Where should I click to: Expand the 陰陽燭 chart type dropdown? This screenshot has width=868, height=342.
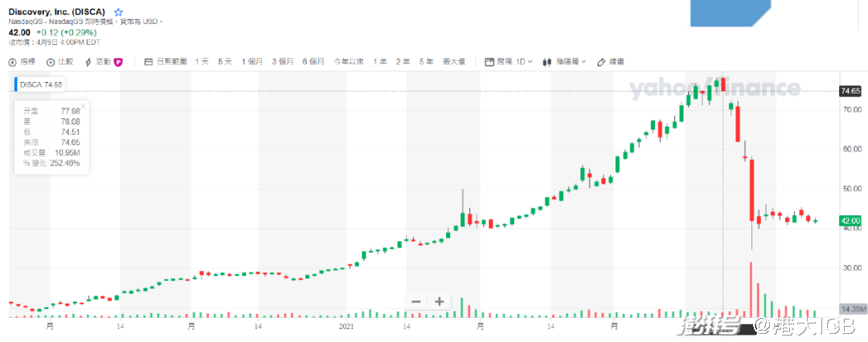point(565,62)
